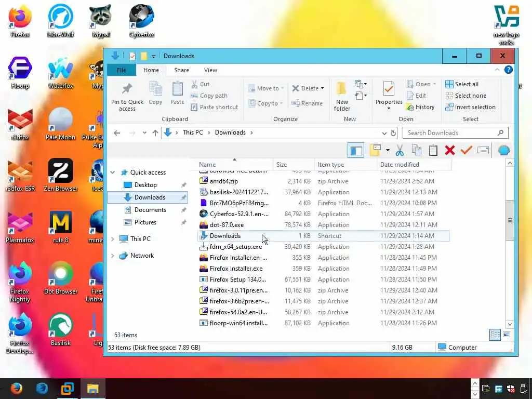Click the Up one level arrow

coord(155,133)
